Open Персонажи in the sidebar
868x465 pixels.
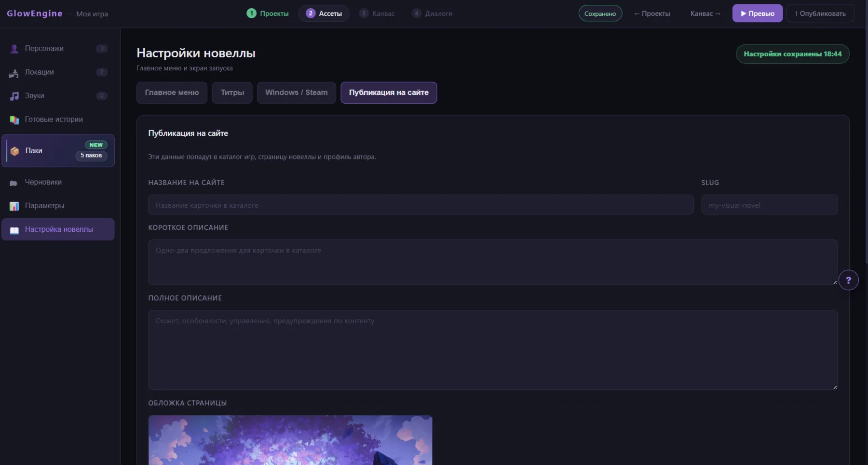pyautogui.click(x=58, y=49)
